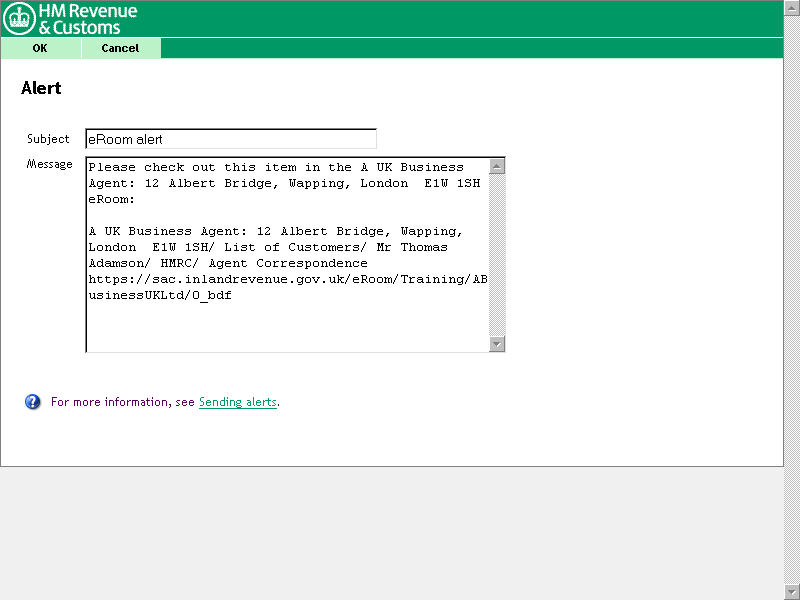Click the HMRC crown logo icon
The width and height of the screenshot is (800, 600).
pos(20,19)
